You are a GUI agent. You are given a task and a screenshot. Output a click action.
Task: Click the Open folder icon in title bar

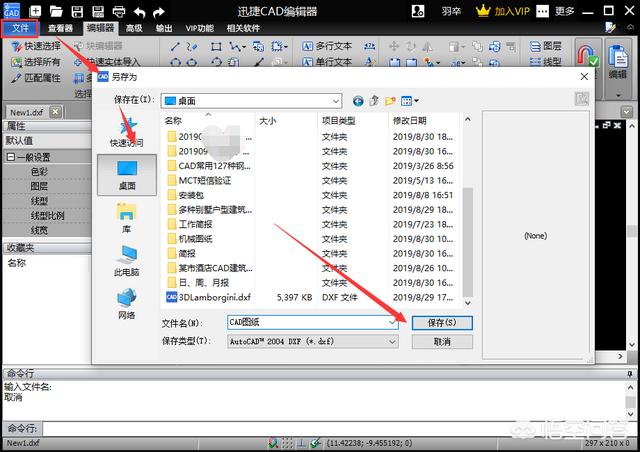56,11
